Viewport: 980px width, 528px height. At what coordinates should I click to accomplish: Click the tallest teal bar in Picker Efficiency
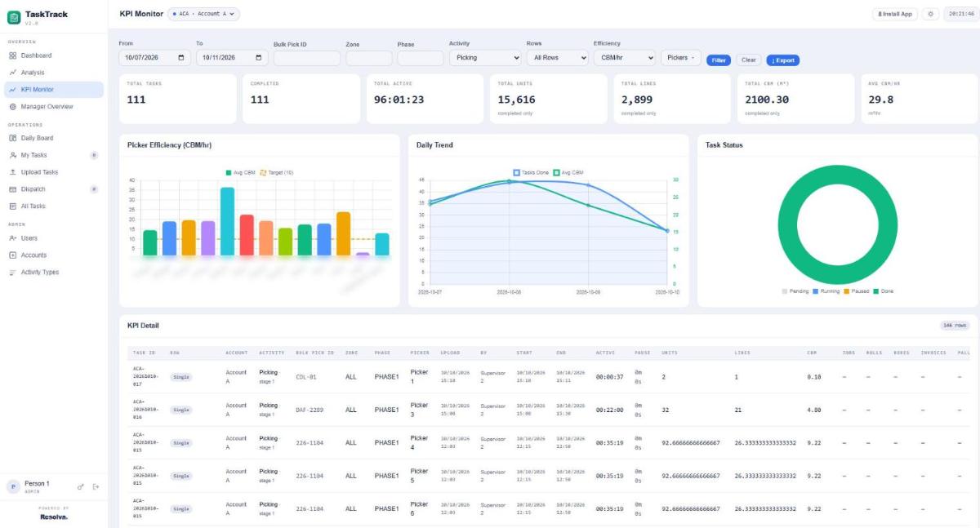tap(227, 221)
